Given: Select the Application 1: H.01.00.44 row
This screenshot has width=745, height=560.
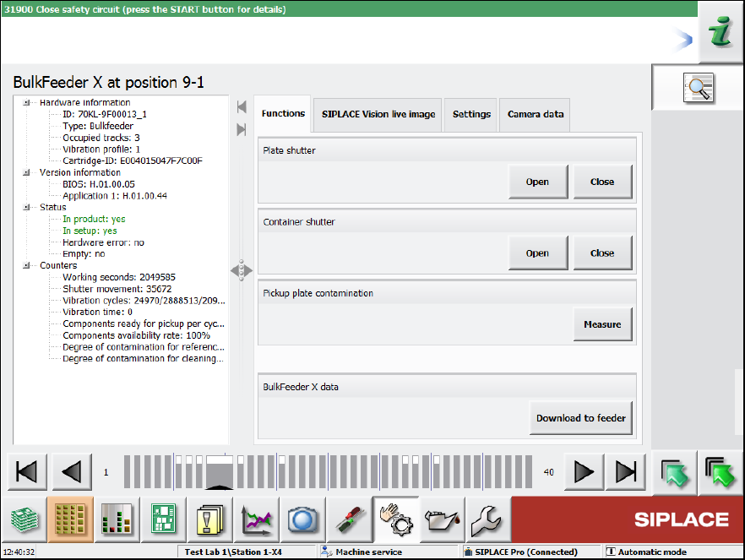Looking at the screenshot, I should click(115, 196).
